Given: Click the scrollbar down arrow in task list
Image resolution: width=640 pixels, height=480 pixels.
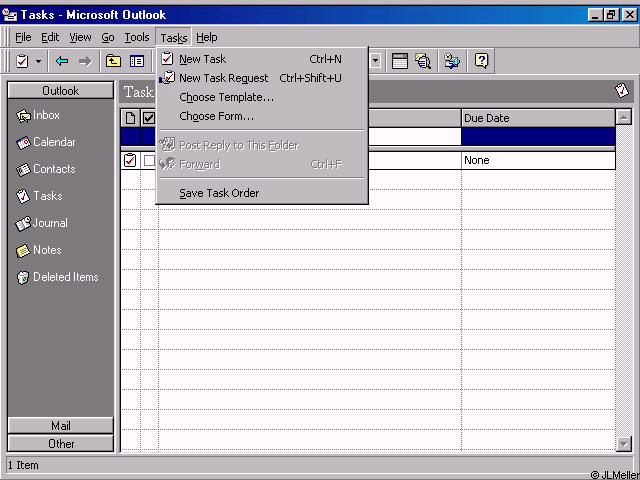Looking at the screenshot, I should point(624,444).
